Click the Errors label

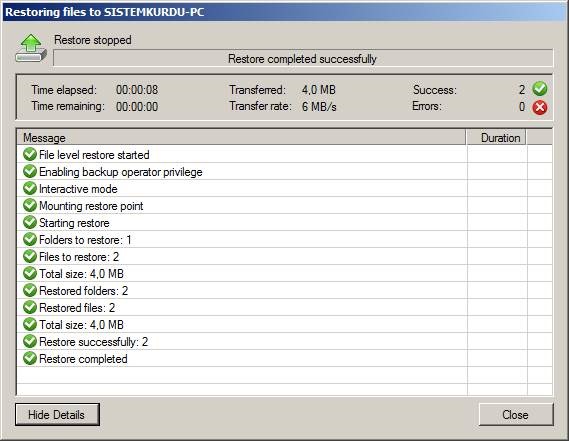[427, 106]
